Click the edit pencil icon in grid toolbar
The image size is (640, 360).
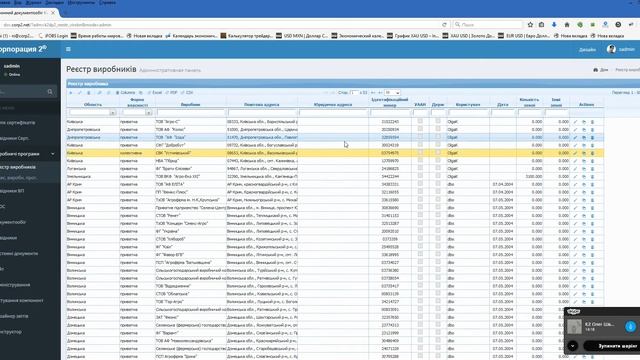(x=80, y=93)
